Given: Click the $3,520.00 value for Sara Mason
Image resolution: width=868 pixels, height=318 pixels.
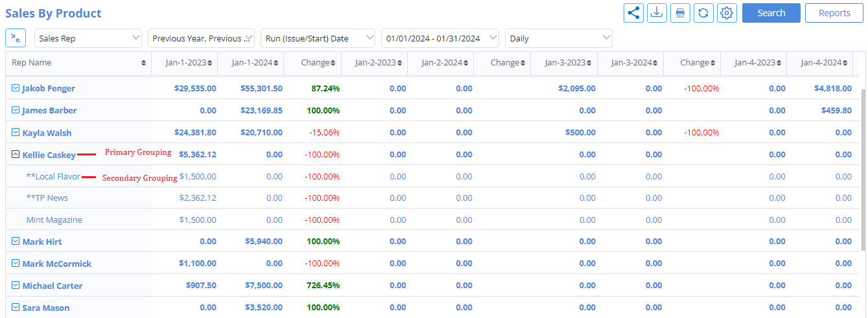Looking at the screenshot, I should (x=264, y=307).
